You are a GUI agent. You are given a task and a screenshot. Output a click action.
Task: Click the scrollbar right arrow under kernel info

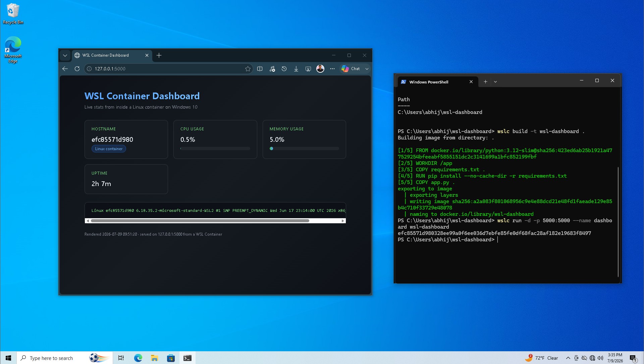tap(343, 221)
